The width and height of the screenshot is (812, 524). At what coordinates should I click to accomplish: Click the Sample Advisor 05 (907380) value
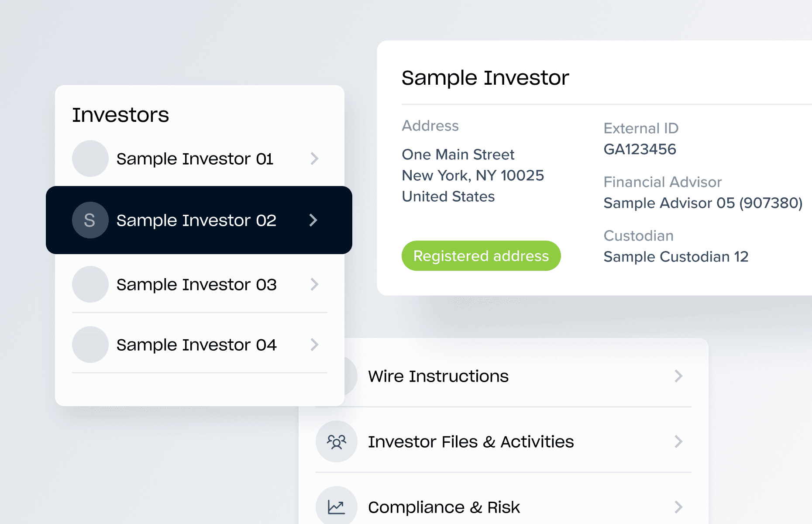pyautogui.click(x=703, y=203)
